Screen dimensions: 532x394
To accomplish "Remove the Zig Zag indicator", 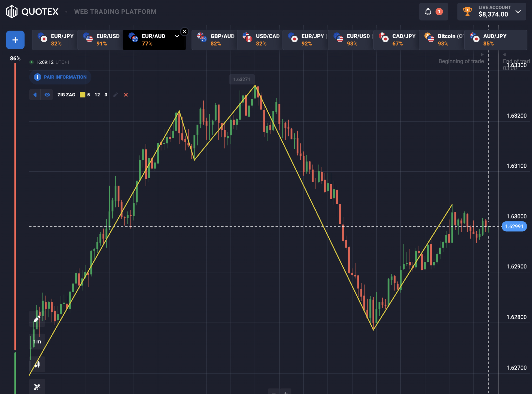I will pos(126,95).
